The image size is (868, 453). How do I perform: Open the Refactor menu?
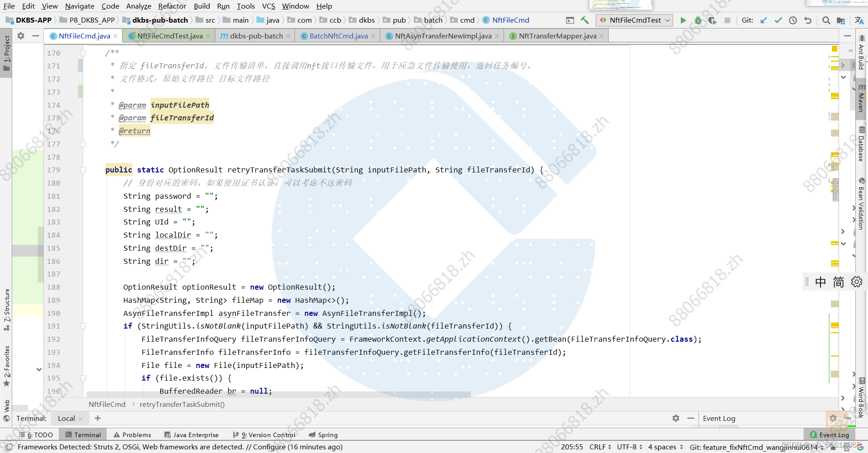pyautogui.click(x=172, y=6)
